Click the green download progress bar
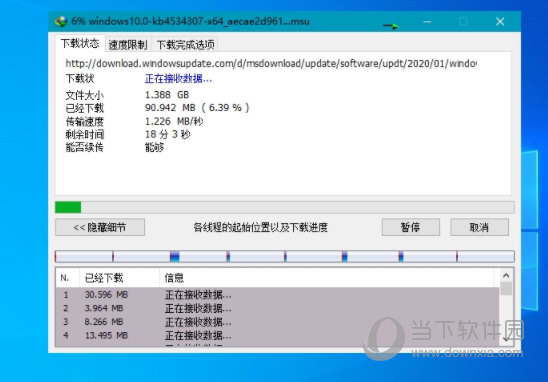 (x=284, y=207)
